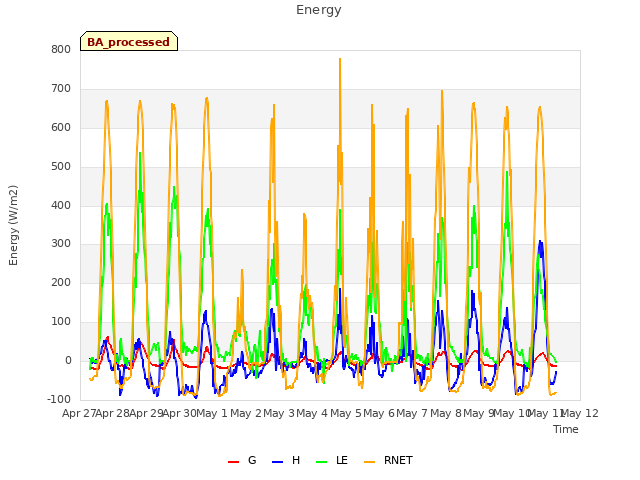
Task: Click the green LE legend color marker
Action: click(x=322, y=462)
